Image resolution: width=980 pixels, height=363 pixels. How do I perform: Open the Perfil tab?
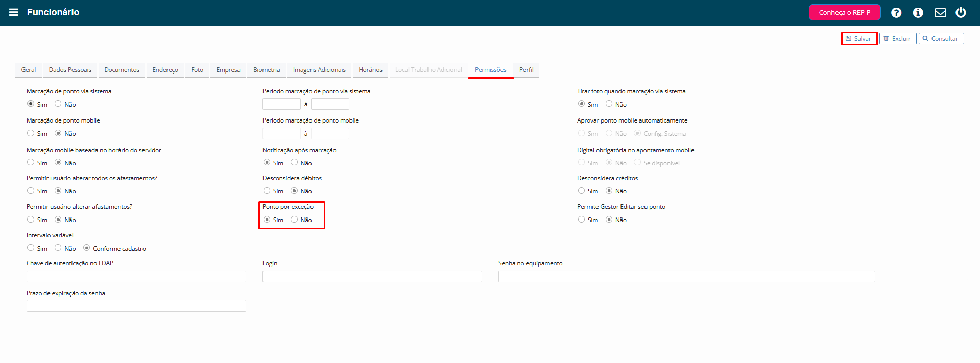(527, 70)
